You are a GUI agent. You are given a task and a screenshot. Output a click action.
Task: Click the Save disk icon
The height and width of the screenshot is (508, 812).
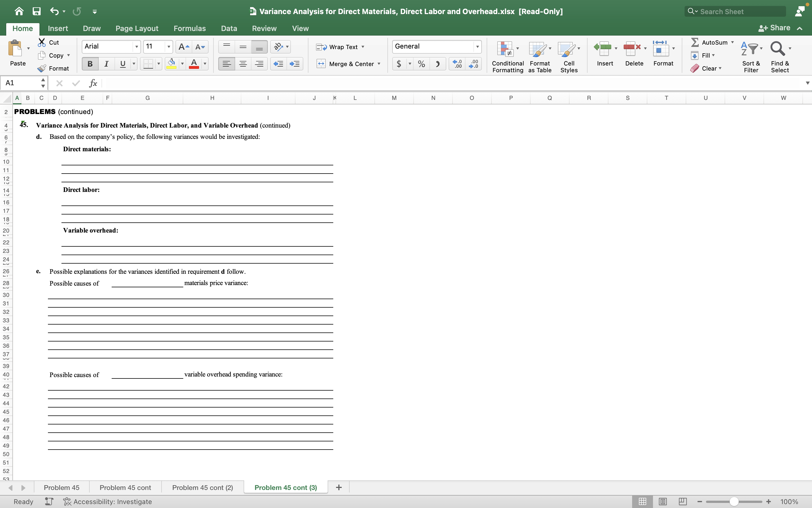coord(37,11)
